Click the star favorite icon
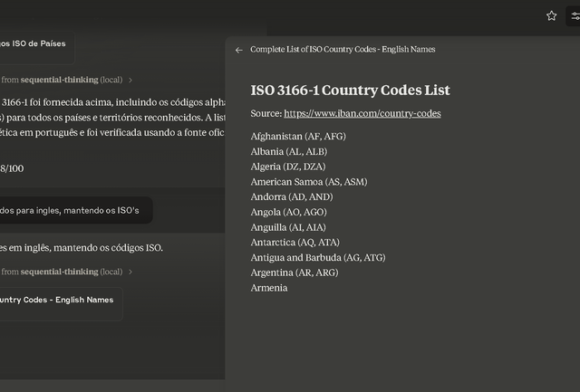The image size is (580, 392). coord(551,16)
